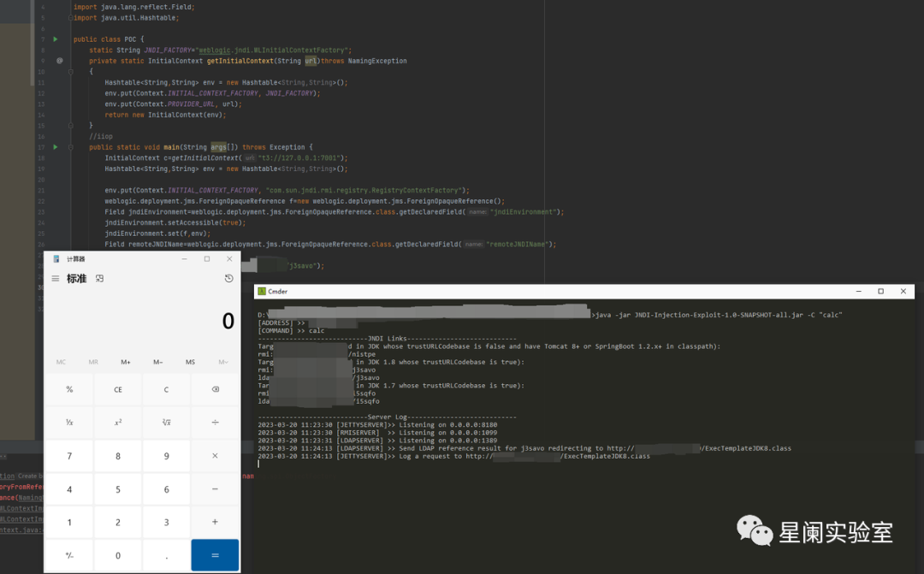This screenshot has height=574, width=924.
Task: Click the M- memory subtract button
Action: click(x=158, y=362)
